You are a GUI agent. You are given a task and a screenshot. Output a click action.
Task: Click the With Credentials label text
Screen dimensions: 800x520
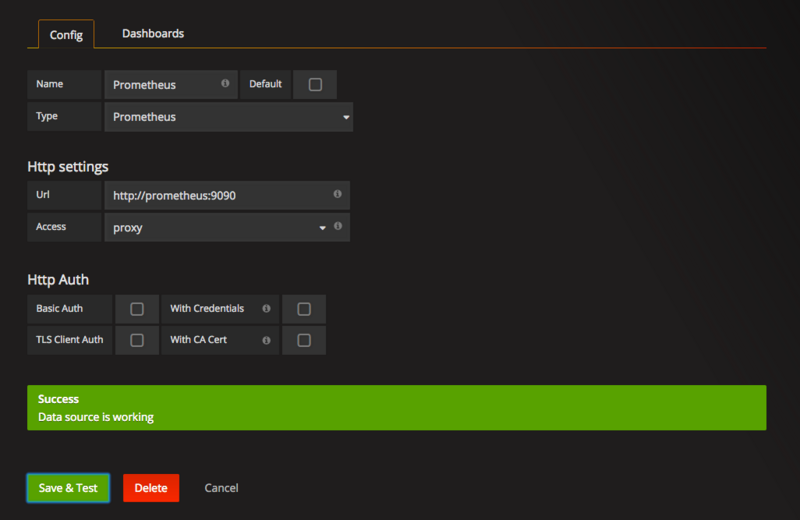[207, 308]
